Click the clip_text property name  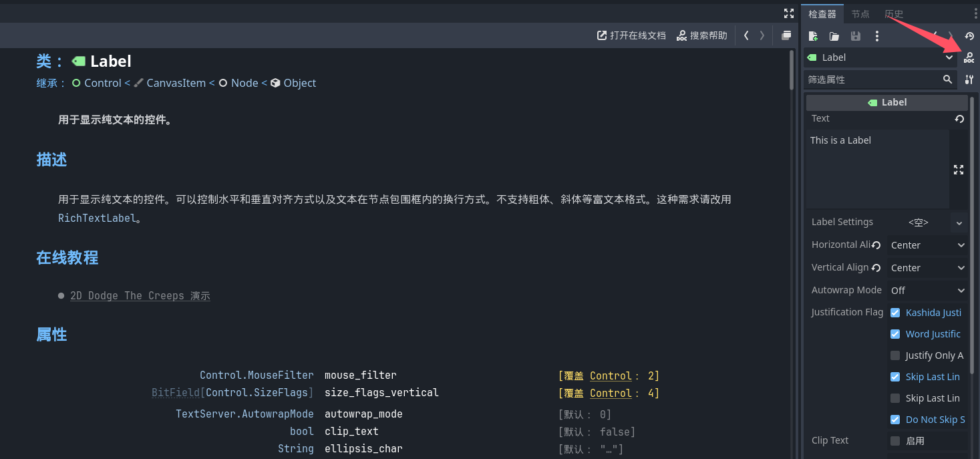[351, 432]
